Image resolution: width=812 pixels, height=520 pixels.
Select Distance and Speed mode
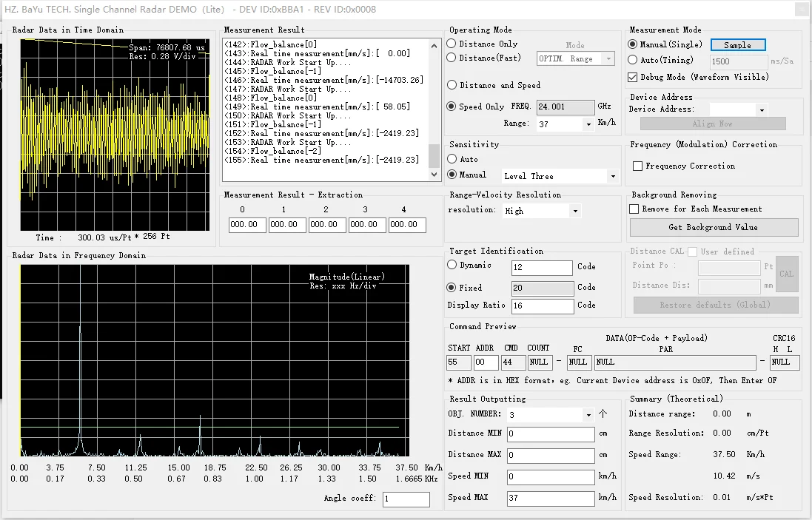452,86
